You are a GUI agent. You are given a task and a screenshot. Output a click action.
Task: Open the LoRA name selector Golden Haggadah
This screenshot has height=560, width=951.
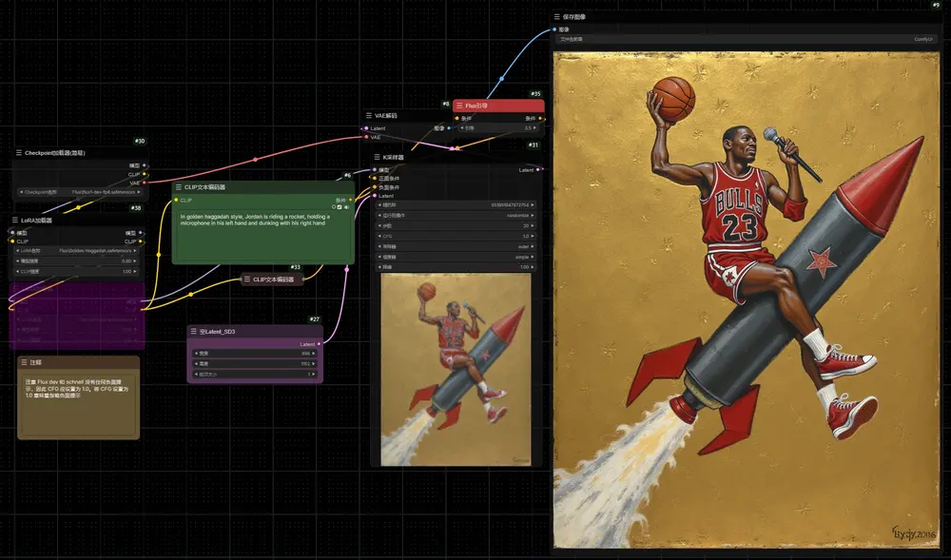76,250
